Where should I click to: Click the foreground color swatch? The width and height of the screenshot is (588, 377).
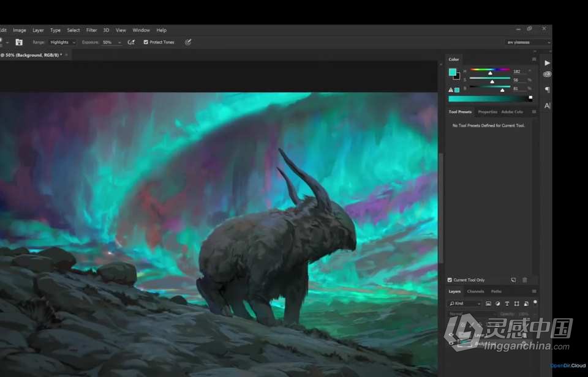[452, 72]
